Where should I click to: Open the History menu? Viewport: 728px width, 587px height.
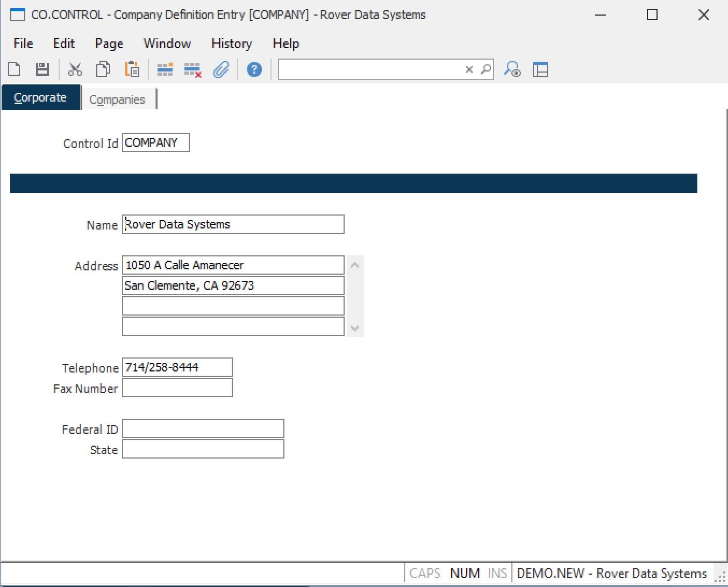(x=231, y=44)
